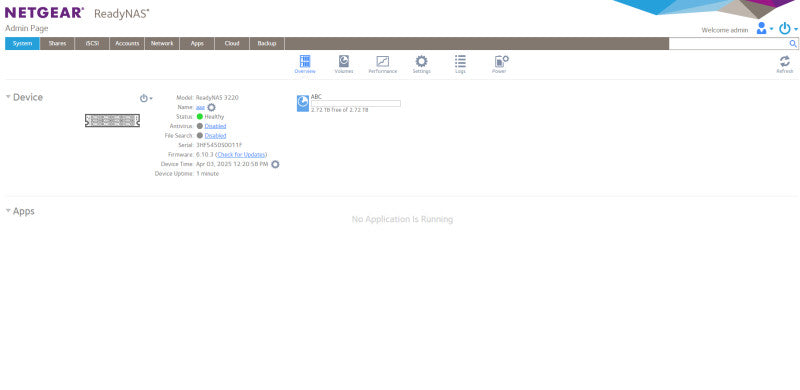Collapse the Apps section

8,210
